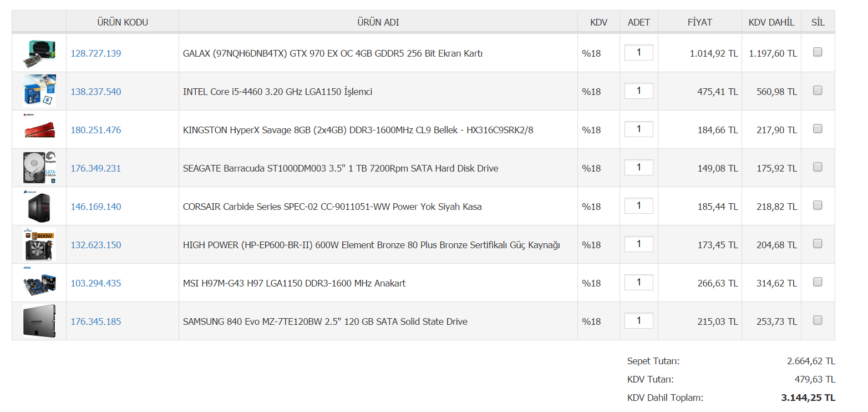Open the Samsung 840 Evo SSD thumbnail
This screenshot has width=868, height=412.
pyautogui.click(x=39, y=321)
